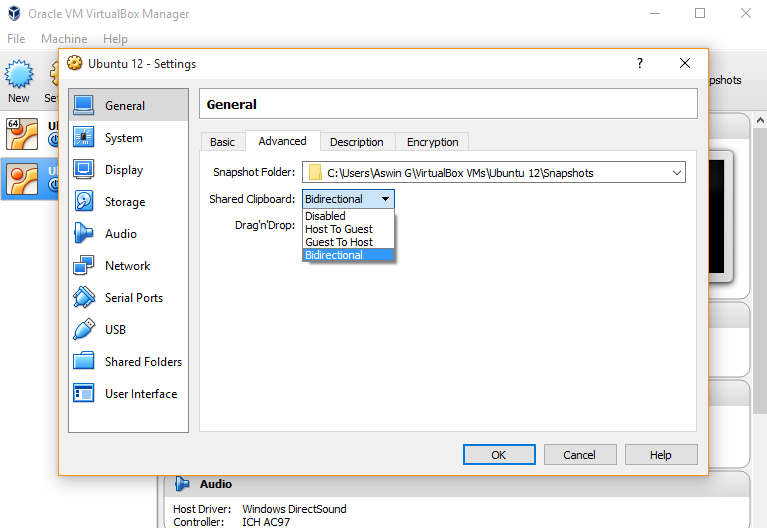This screenshot has width=767, height=528.
Task: Choose Bidirectional clipboard option
Action: click(348, 255)
